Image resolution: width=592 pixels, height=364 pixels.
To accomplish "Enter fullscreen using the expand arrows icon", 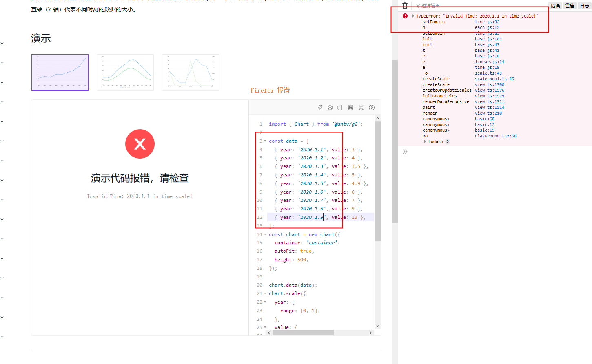I will pyautogui.click(x=361, y=108).
